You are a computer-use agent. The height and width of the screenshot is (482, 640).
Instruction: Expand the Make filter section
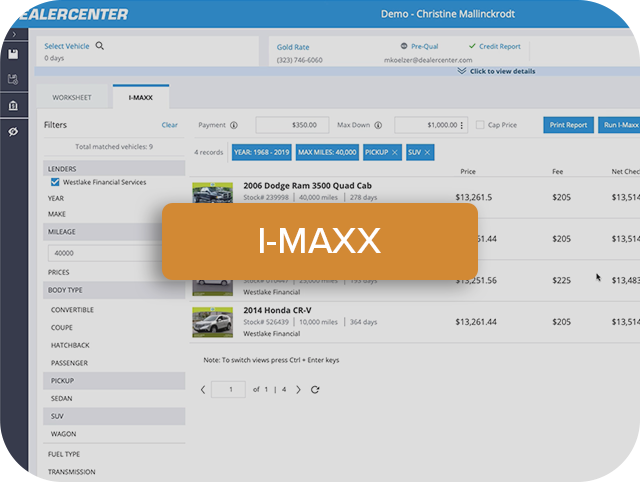click(x=57, y=214)
